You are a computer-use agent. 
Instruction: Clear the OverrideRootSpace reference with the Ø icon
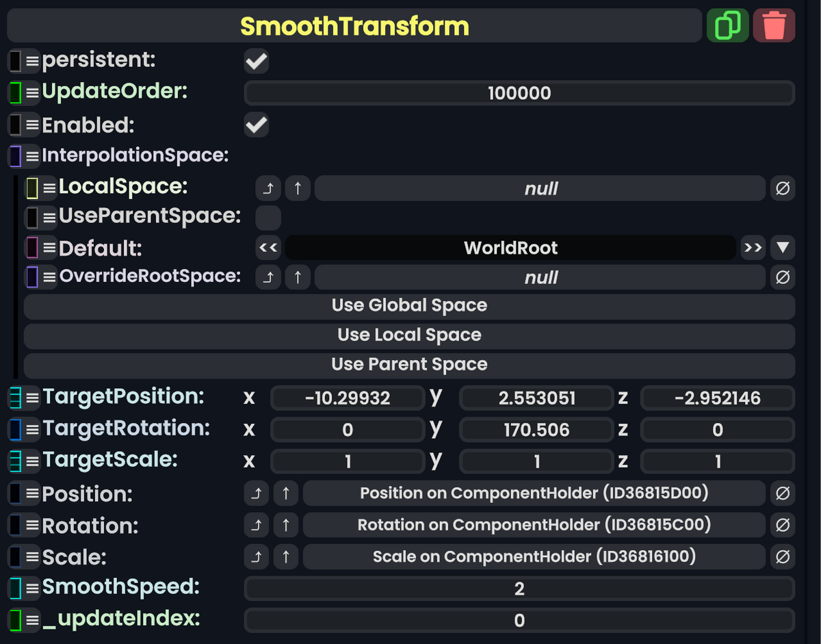pos(783,277)
